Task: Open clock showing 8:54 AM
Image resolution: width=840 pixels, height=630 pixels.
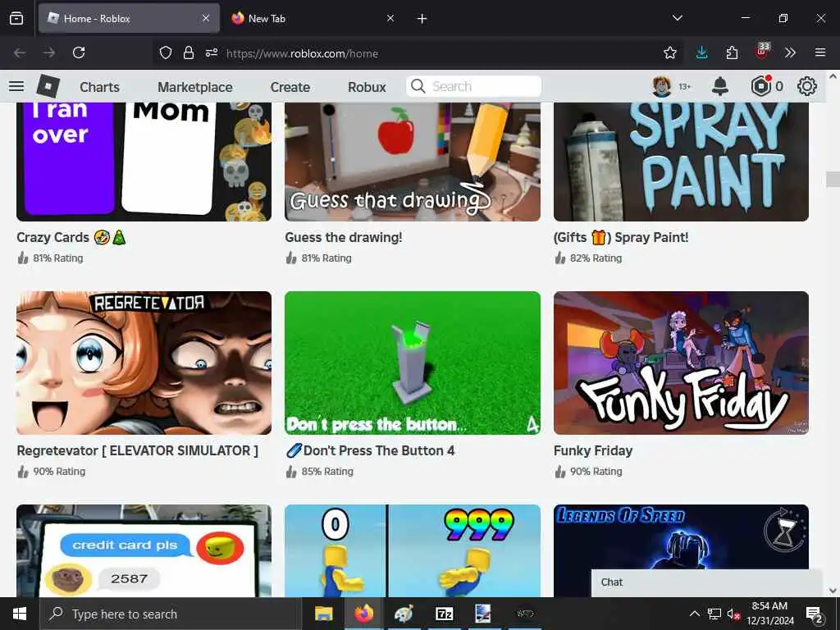Action: coord(769,614)
